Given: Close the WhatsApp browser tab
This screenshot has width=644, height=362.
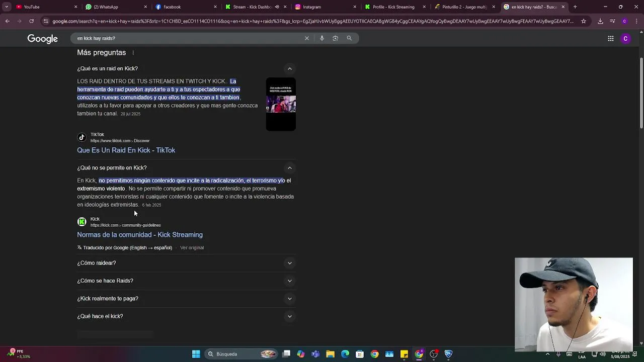Looking at the screenshot, I should (146, 7).
